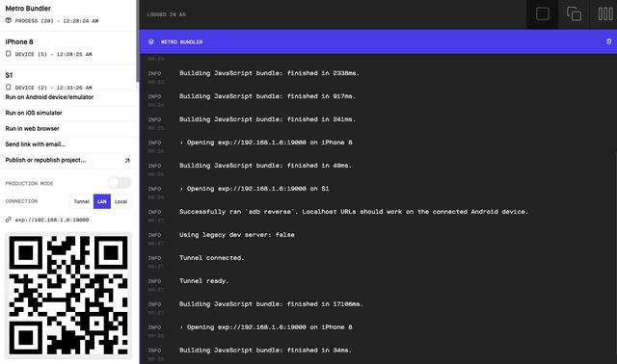This screenshot has height=364, width=617.
Task: Open the Metro Bundler process entry
Action: tap(68, 14)
